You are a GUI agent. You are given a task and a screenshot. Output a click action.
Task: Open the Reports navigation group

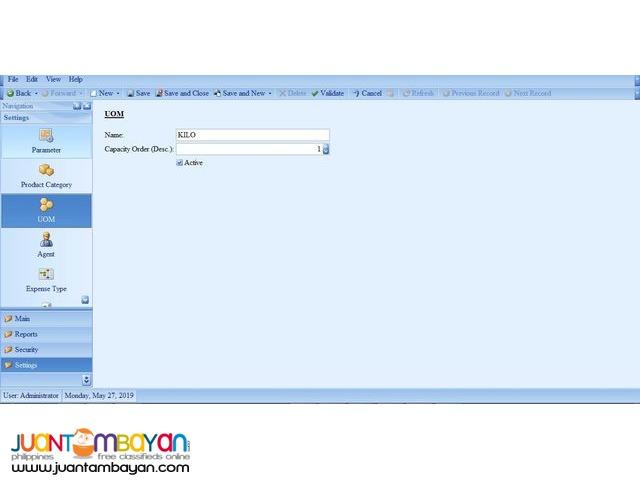(46, 334)
